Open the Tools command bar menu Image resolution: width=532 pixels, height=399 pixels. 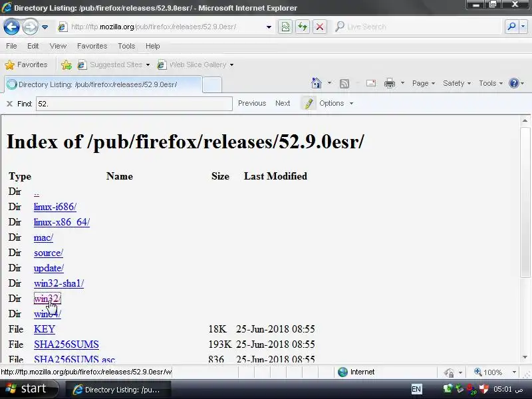[491, 83]
